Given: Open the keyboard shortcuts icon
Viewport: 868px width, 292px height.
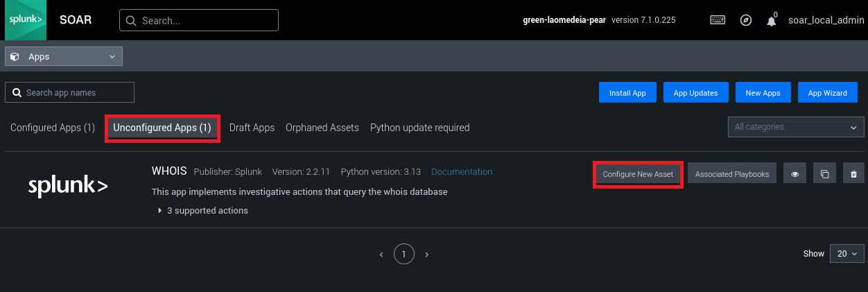Looking at the screenshot, I should coord(718,20).
